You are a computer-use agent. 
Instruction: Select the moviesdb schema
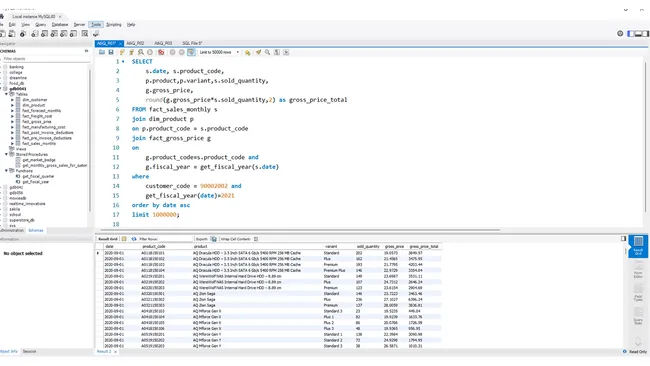(x=18, y=198)
